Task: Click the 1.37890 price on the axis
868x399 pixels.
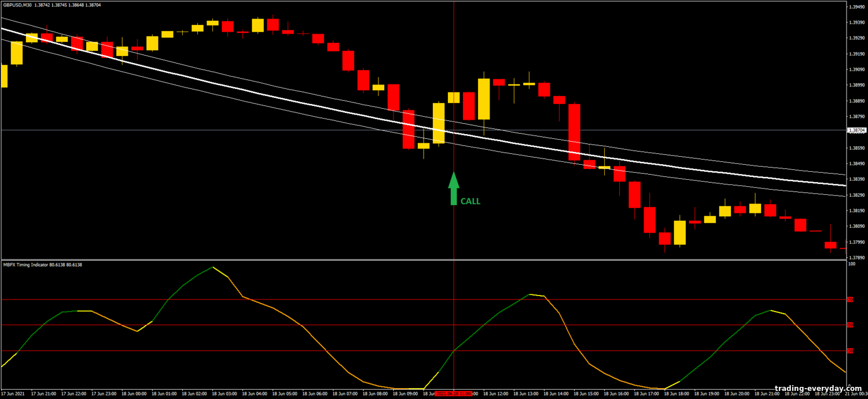Action: click(856, 257)
